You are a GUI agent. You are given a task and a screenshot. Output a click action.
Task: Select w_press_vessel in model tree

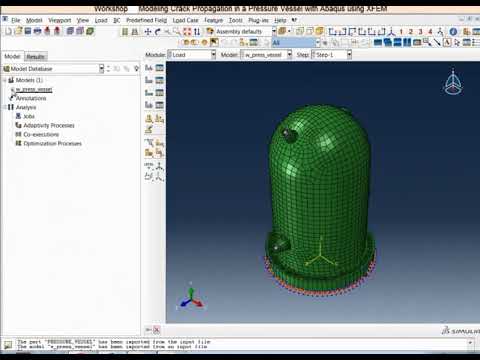tap(34, 89)
